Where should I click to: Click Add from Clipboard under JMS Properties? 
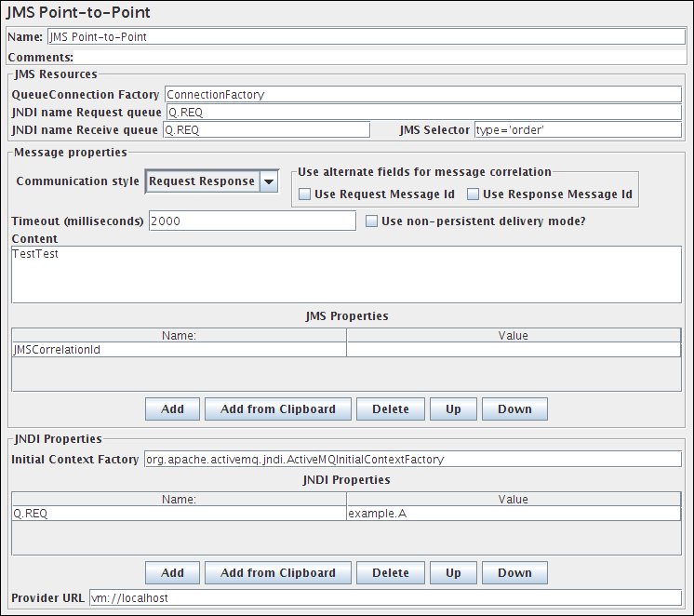point(277,409)
